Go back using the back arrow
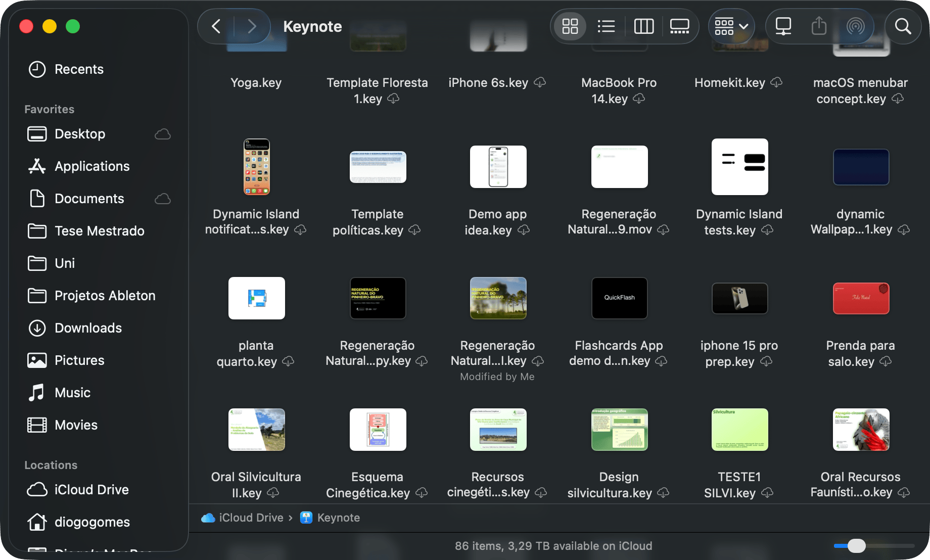 [x=216, y=26]
